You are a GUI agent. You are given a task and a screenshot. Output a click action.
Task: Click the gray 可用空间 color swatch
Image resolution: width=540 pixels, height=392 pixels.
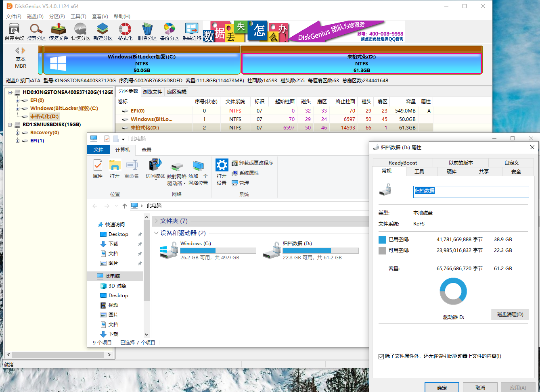click(x=382, y=250)
